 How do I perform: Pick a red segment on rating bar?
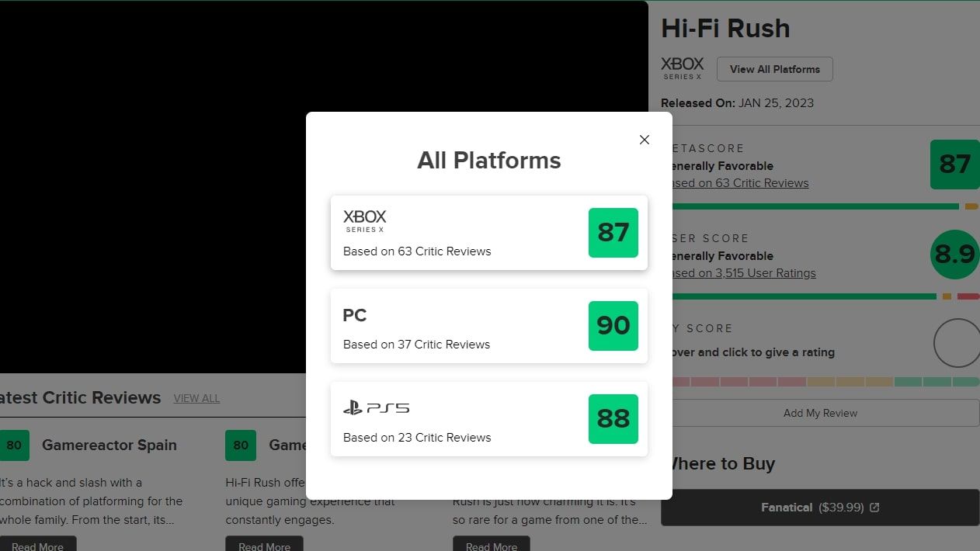[x=735, y=382]
